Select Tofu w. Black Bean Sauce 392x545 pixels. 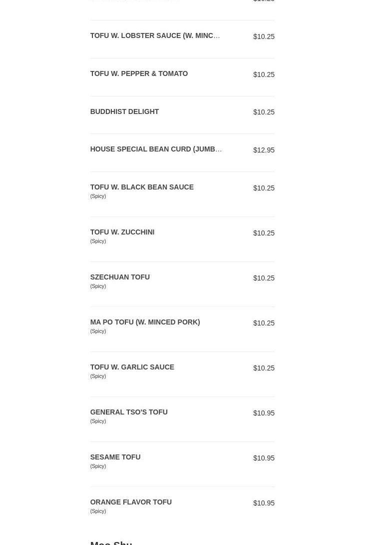142,187
